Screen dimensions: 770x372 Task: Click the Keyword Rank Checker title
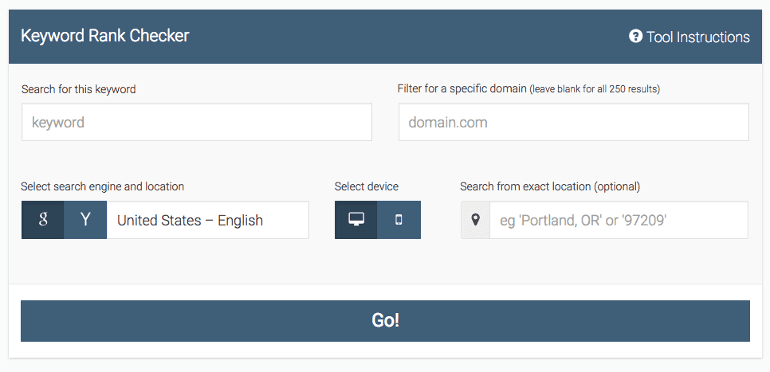[x=105, y=36]
